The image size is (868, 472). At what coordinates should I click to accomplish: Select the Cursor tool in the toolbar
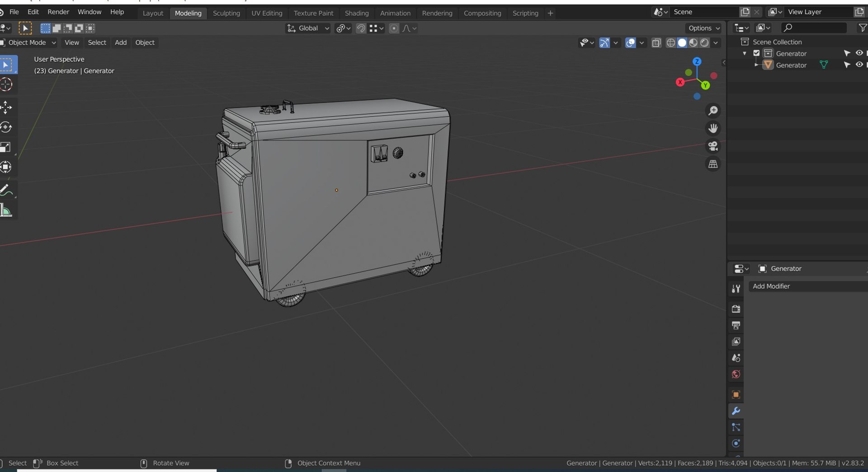(6, 84)
